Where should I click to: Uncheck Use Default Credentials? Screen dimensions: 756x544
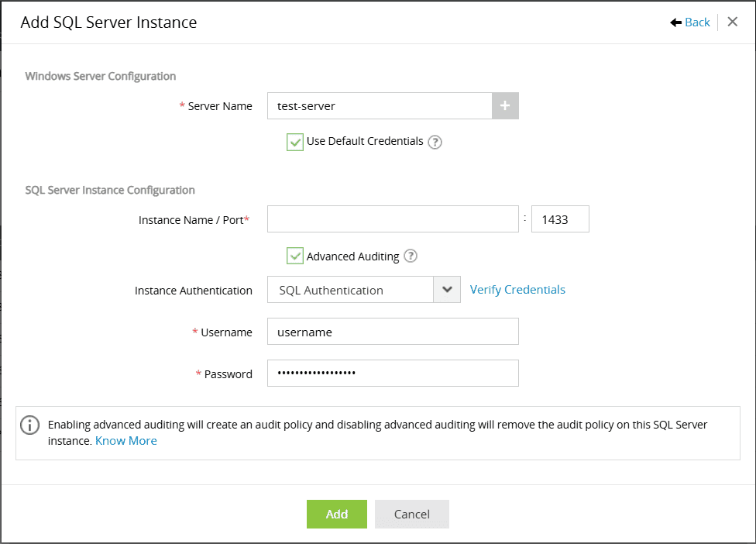[x=294, y=142]
